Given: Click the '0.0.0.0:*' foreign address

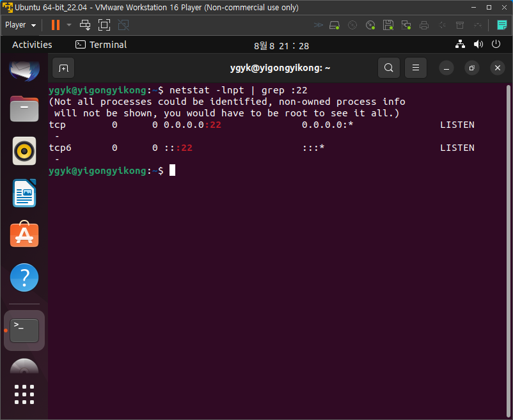Looking at the screenshot, I should coord(328,125).
